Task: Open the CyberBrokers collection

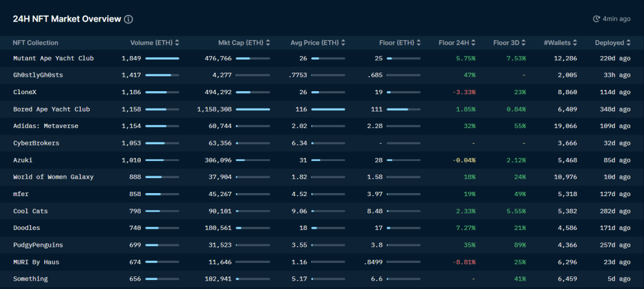Action: [36, 143]
